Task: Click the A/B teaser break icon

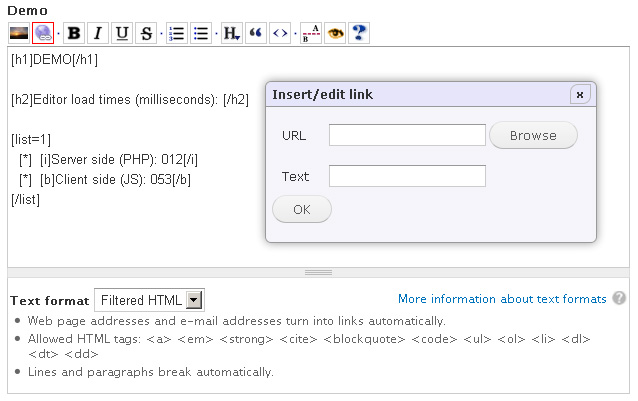Action: pyautogui.click(x=311, y=33)
